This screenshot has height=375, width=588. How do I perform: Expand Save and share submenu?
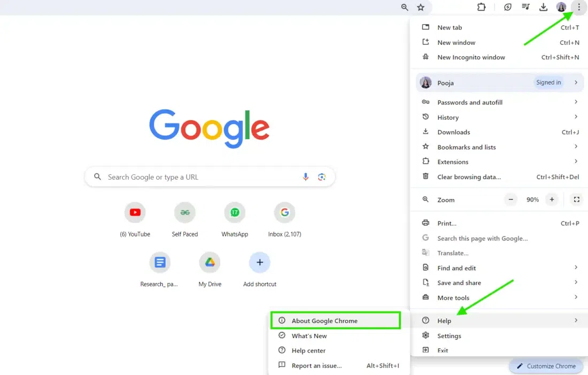(500, 282)
